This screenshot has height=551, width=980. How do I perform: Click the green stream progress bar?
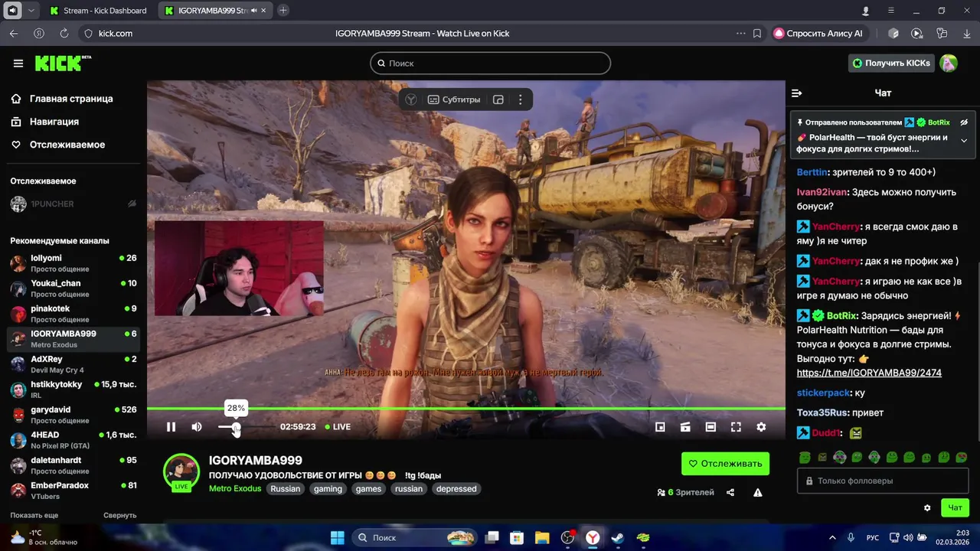(x=466, y=409)
